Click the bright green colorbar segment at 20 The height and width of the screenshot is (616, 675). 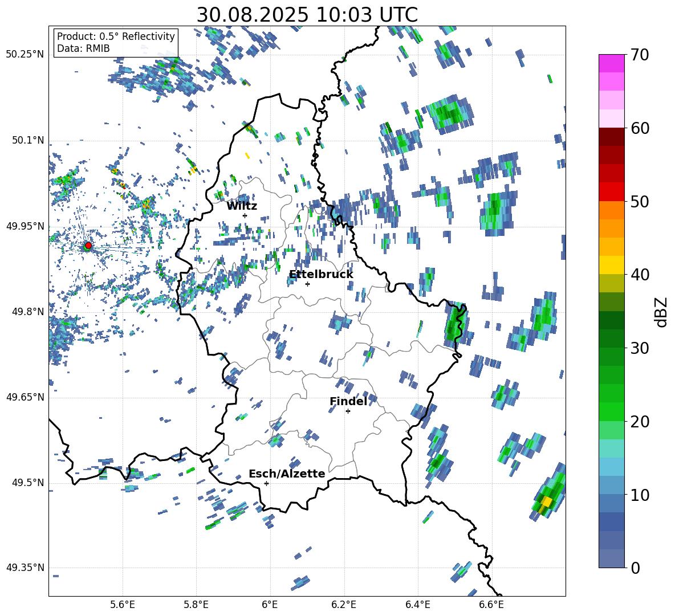[x=611, y=411]
